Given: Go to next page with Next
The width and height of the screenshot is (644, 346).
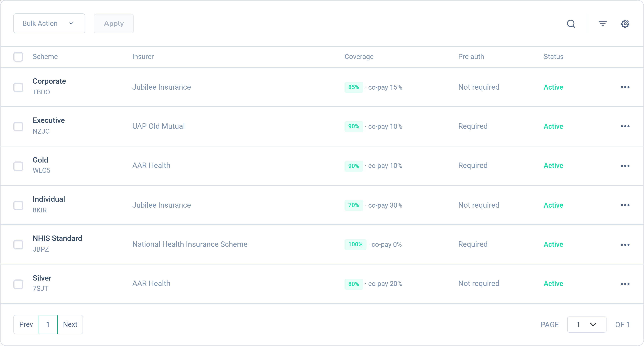Looking at the screenshot, I should (70, 325).
